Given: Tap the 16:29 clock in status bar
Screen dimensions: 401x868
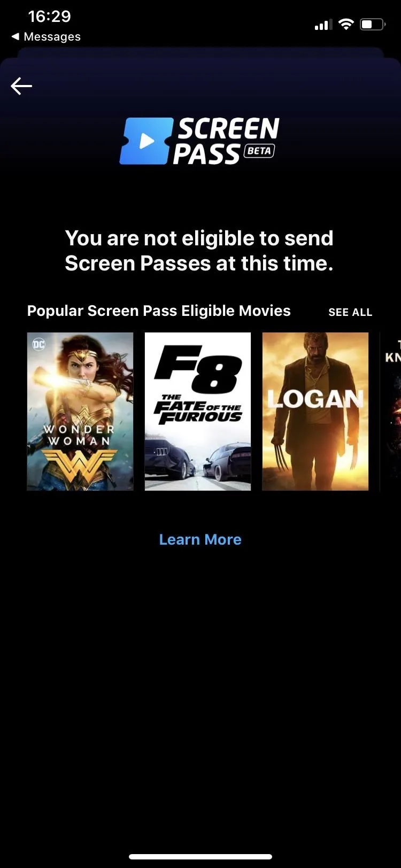Looking at the screenshot, I should [49, 16].
